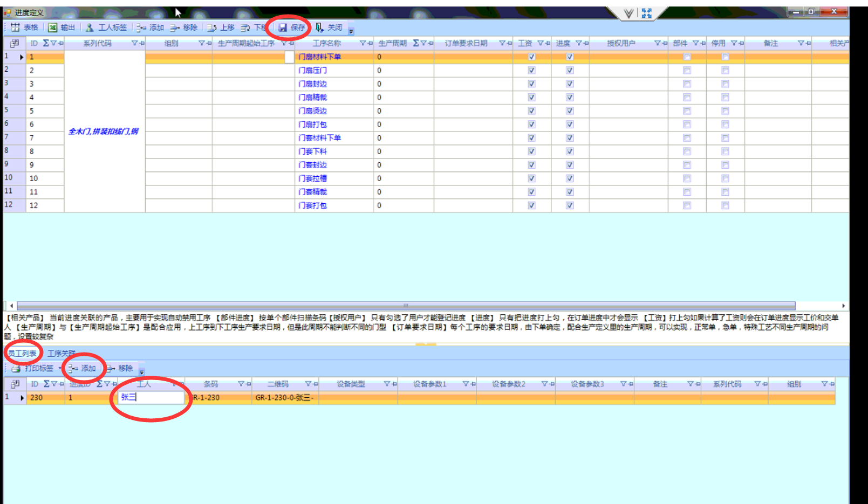Screen dimensions: 868x504
Task: Click the horizontal scrollbar of the upper grid
Action: [x=406, y=306]
